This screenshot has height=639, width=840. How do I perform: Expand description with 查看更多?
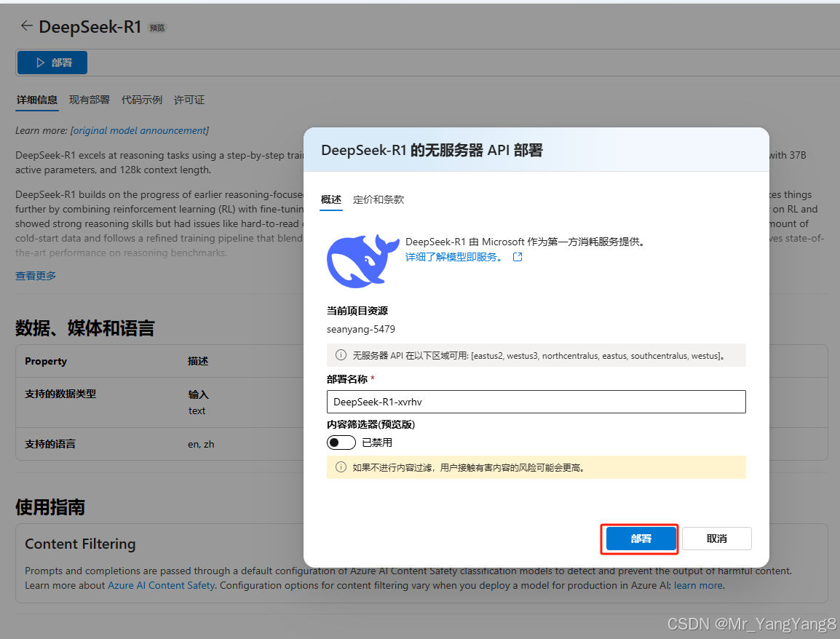coord(36,276)
